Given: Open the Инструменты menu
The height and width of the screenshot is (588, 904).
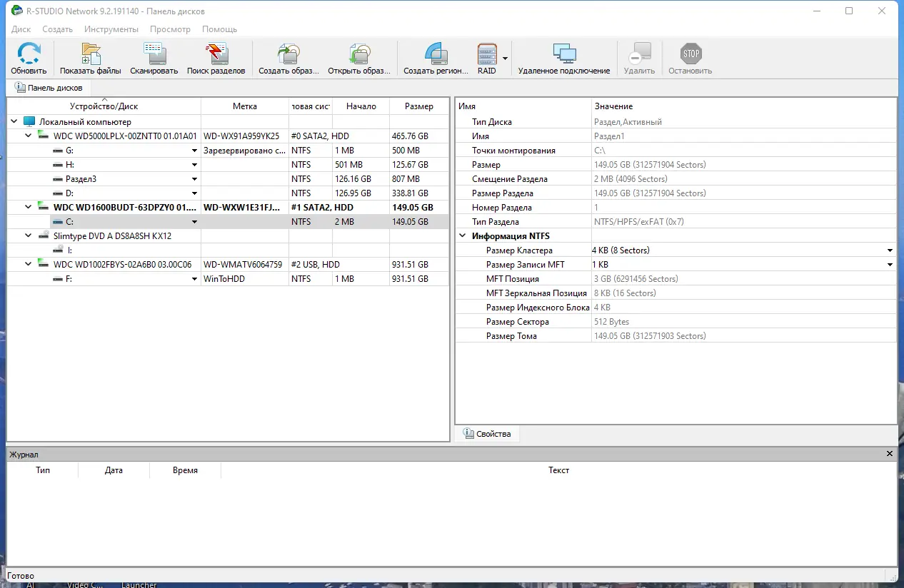Looking at the screenshot, I should click(111, 29).
